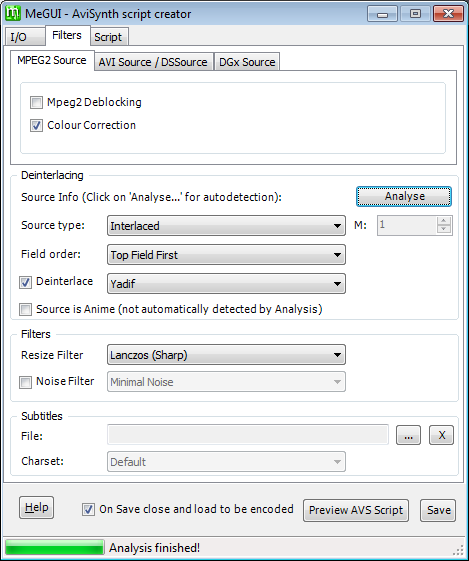The image size is (469, 561).
Task: Click the Analyse button
Action: click(x=404, y=196)
